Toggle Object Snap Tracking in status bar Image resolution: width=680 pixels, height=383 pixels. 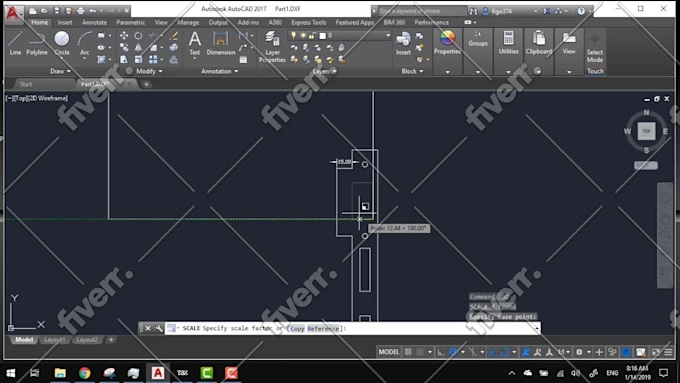[x=492, y=352]
